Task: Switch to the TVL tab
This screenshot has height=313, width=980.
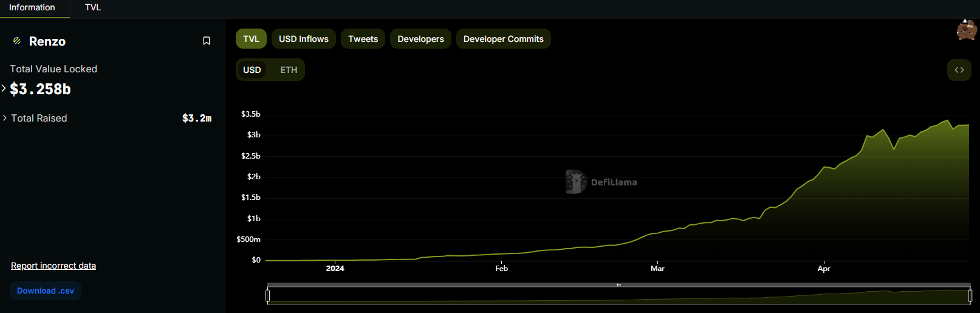Action: 93,7
